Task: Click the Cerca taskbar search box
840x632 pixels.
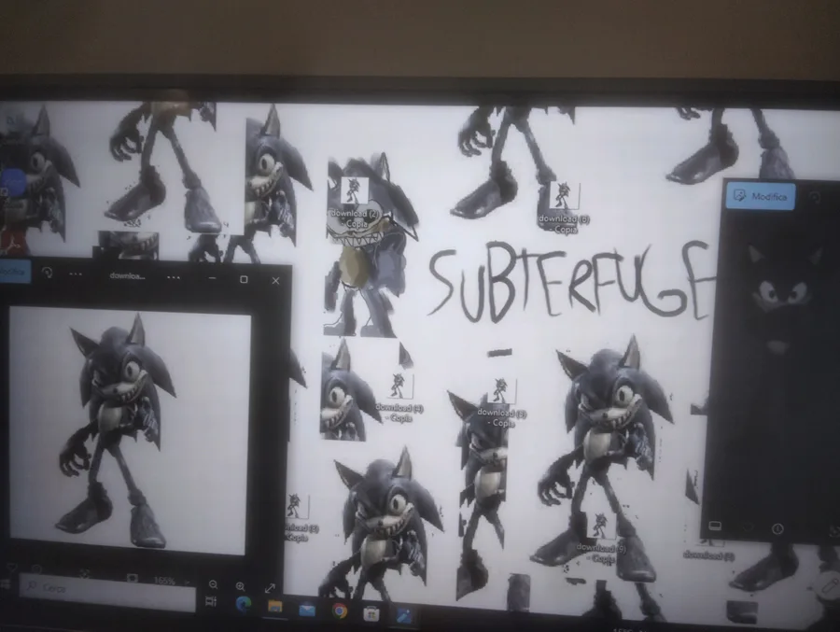Action: [x=107, y=591]
